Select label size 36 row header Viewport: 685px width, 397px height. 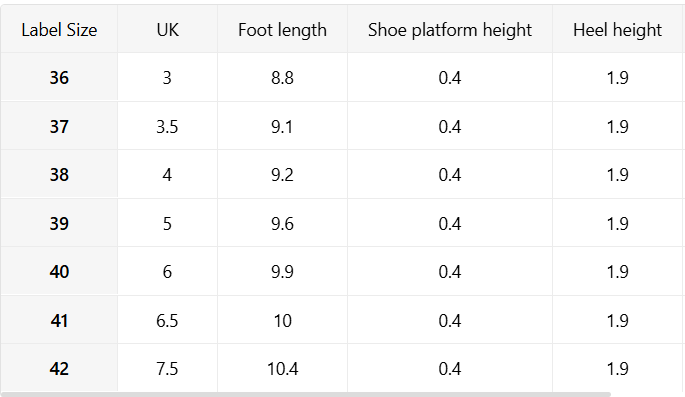59,78
